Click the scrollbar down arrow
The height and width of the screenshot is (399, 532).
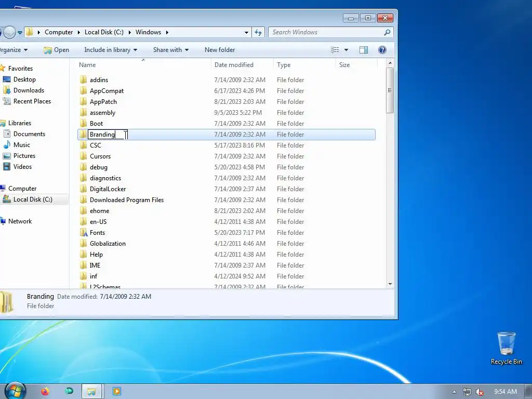390,284
